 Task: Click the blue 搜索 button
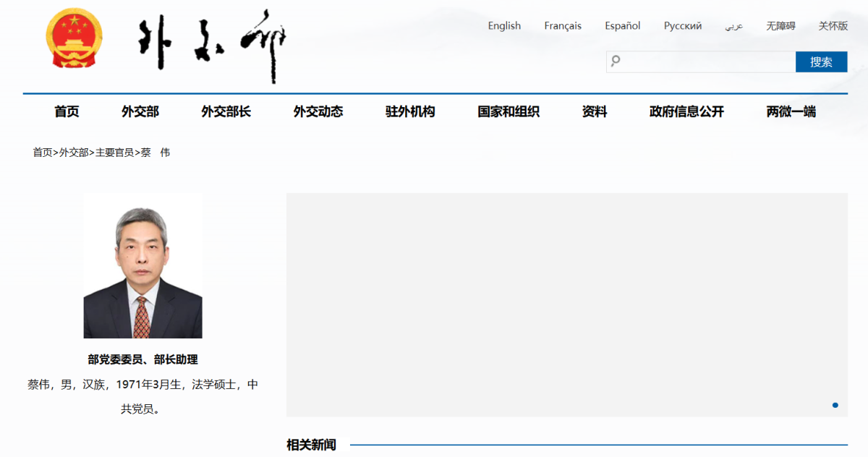[x=821, y=62]
